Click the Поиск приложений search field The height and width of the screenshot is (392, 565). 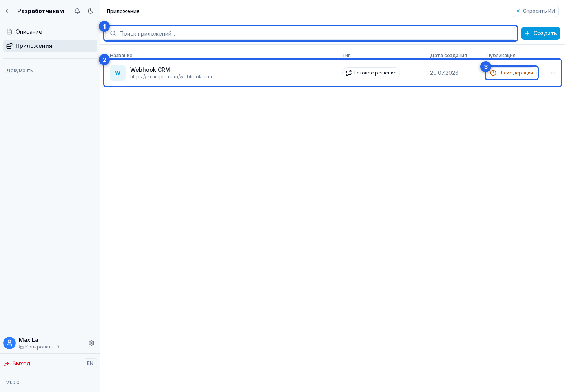pos(311,33)
